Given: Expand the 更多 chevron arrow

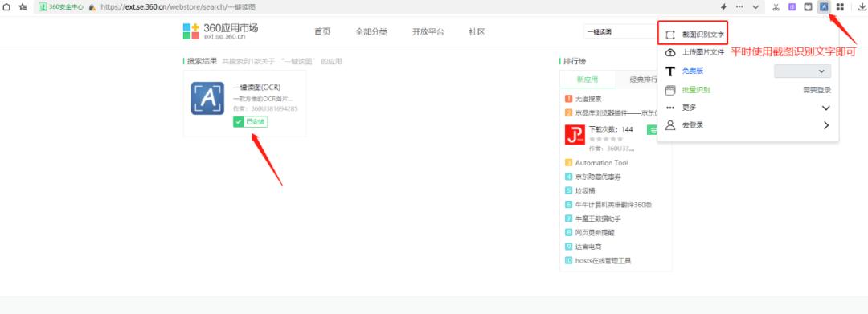Looking at the screenshot, I should [826, 108].
